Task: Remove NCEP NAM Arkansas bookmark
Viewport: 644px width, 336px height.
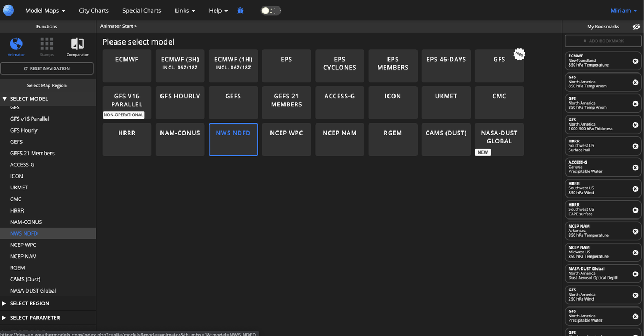Action: pyautogui.click(x=635, y=231)
